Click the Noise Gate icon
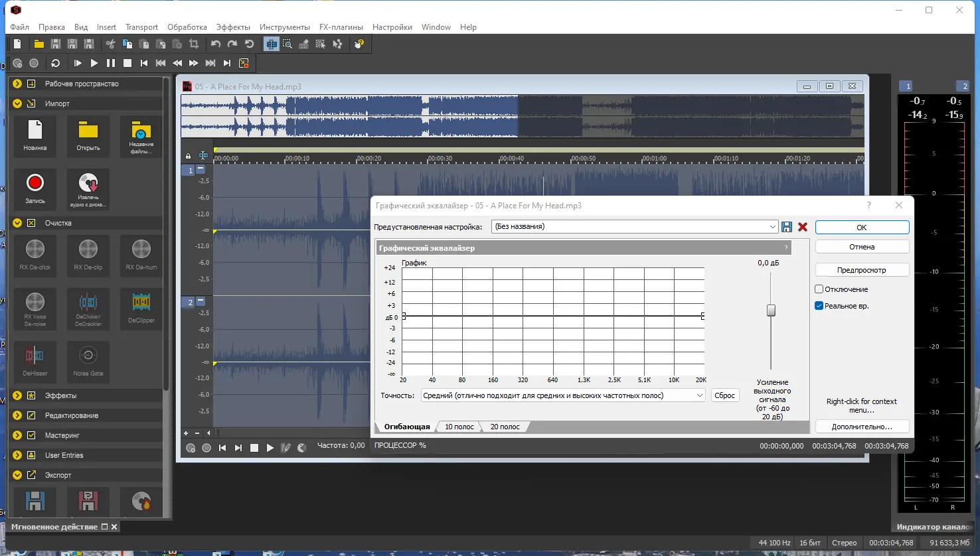Image resolution: width=980 pixels, height=556 pixels. pyautogui.click(x=88, y=356)
